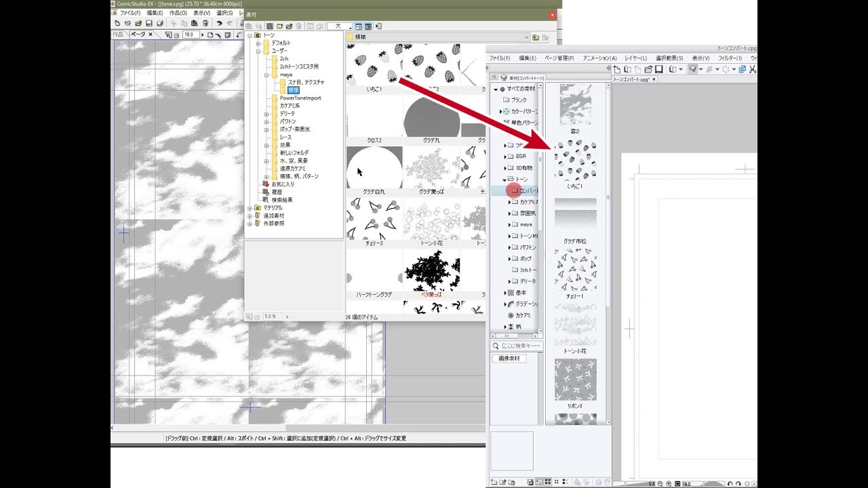Collapse the maya folder in 素材 tree
868x488 pixels.
[267, 75]
